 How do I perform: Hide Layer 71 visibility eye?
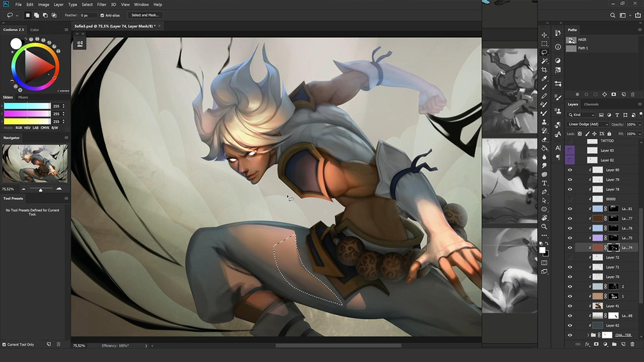pyautogui.click(x=570, y=267)
